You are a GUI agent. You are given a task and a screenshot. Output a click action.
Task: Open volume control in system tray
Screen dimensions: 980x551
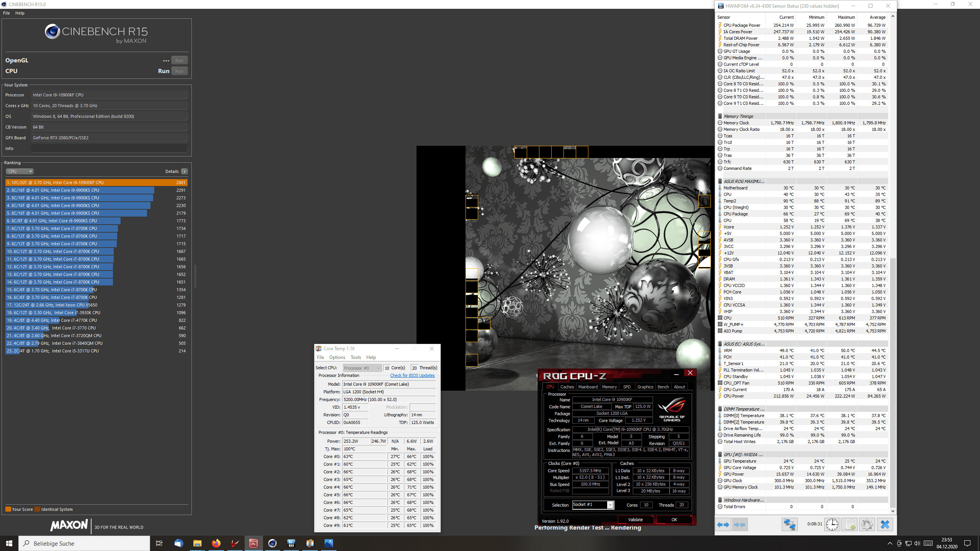[917, 543]
